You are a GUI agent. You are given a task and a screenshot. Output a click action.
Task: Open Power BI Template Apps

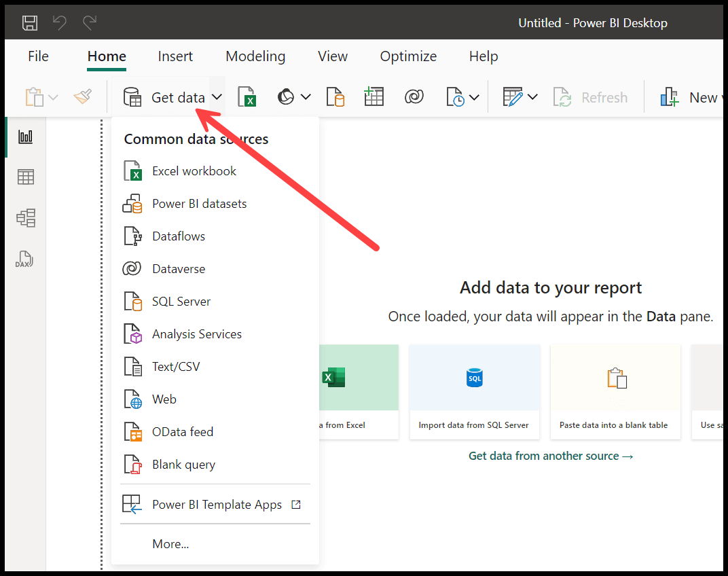[215, 505]
